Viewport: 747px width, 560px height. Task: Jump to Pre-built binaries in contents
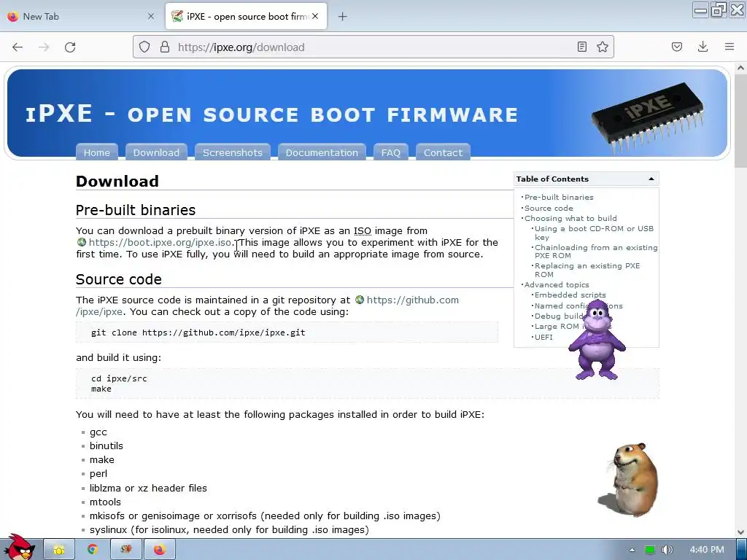(559, 197)
